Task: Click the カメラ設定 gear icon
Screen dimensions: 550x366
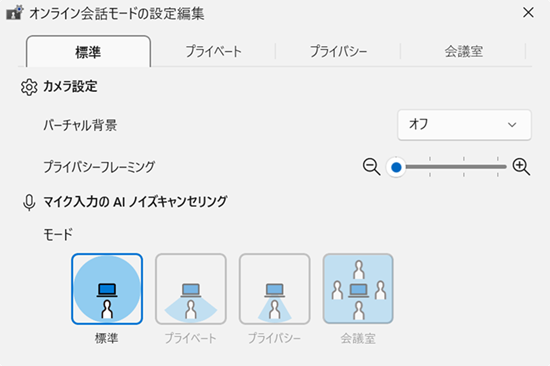Action: pyautogui.click(x=29, y=87)
